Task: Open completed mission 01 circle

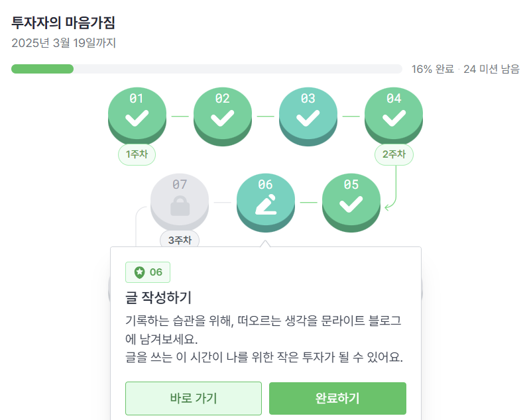Action: 137,116
